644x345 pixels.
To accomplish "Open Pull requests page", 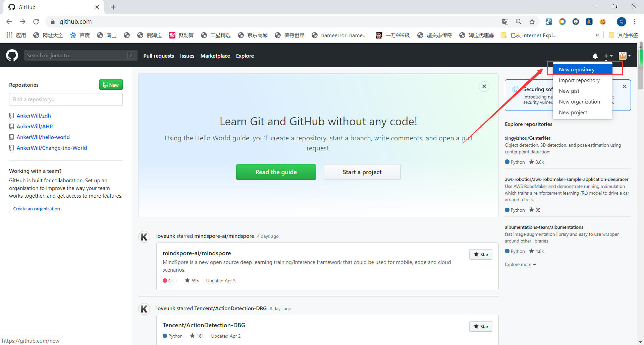I will coord(159,56).
